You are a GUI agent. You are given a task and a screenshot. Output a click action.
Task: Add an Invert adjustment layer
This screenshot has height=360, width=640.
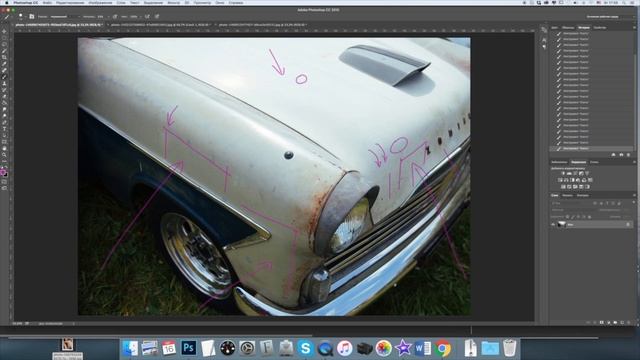pos(563,187)
